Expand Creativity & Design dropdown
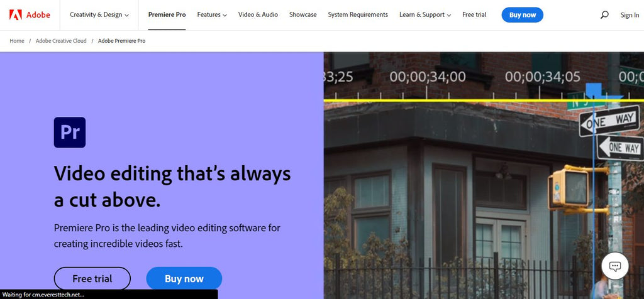The width and height of the screenshot is (644, 299). tap(99, 15)
